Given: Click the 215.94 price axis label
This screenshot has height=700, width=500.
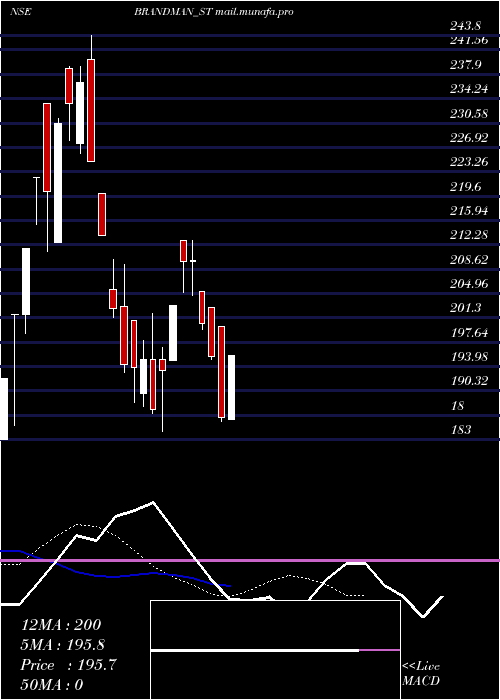Looking at the screenshot, I should pyautogui.click(x=469, y=211).
